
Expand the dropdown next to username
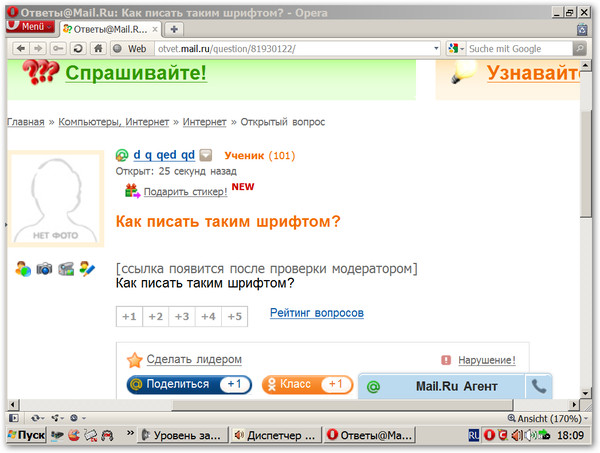[x=206, y=155]
